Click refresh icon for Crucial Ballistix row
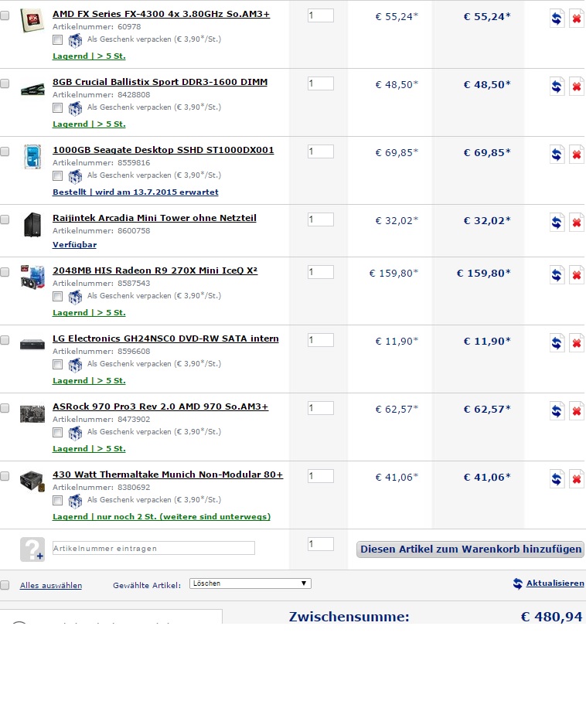This screenshot has width=586, height=728. (557, 87)
